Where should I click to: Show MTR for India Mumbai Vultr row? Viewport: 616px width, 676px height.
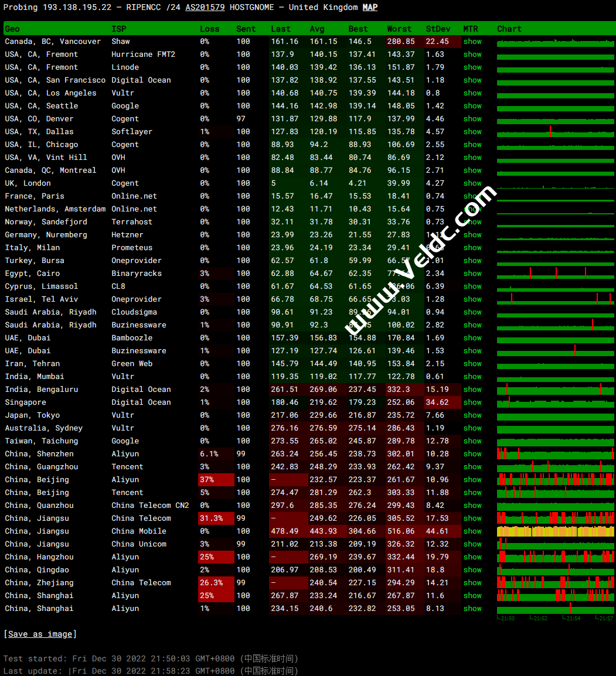pyautogui.click(x=472, y=377)
